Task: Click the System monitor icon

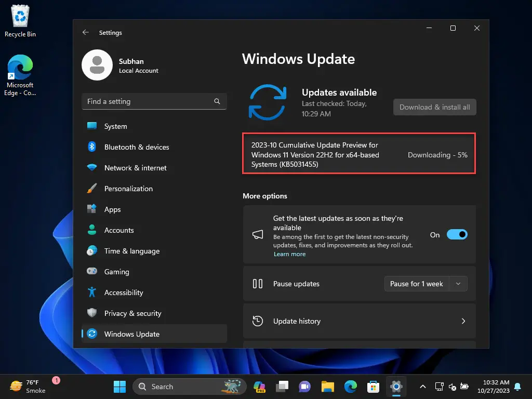Action: (x=92, y=126)
